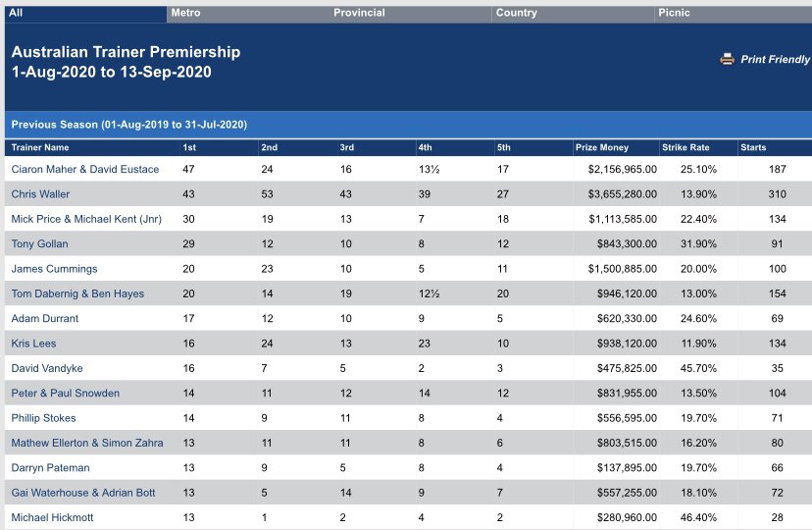Open Michael Hickmott trainer page
Image resolution: width=812 pixels, height=530 pixels.
[x=52, y=517]
